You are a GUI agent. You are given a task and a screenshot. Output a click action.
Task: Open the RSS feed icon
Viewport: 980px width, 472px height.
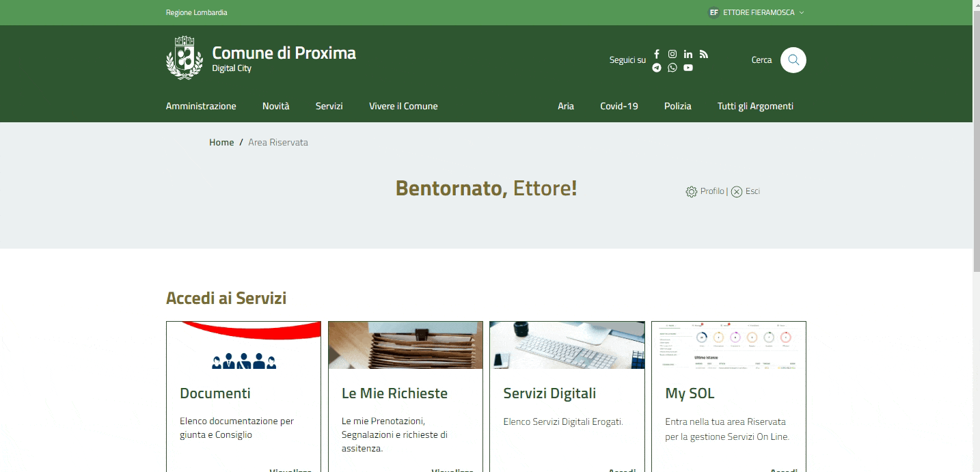tap(704, 54)
